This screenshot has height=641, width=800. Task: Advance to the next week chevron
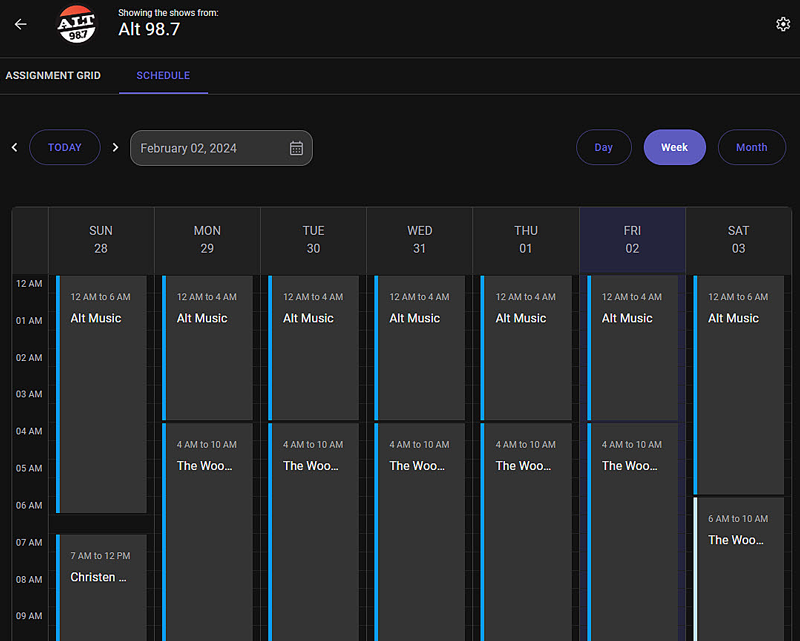click(115, 147)
